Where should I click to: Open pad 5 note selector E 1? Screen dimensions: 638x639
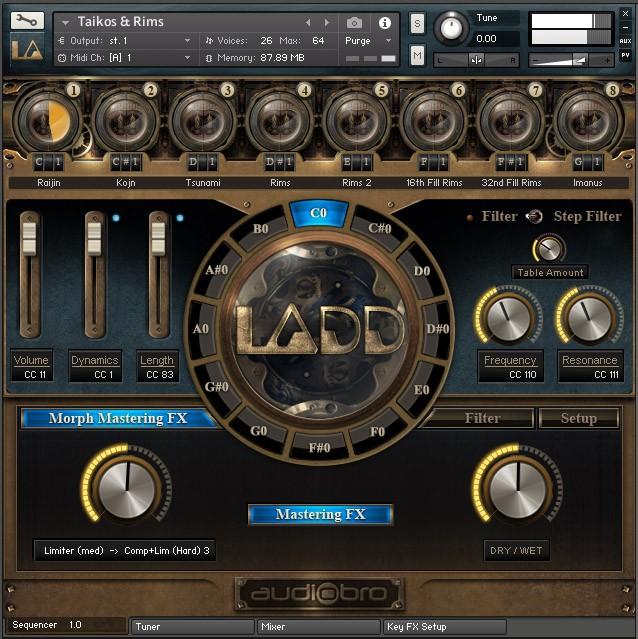click(x=356, y=162)
